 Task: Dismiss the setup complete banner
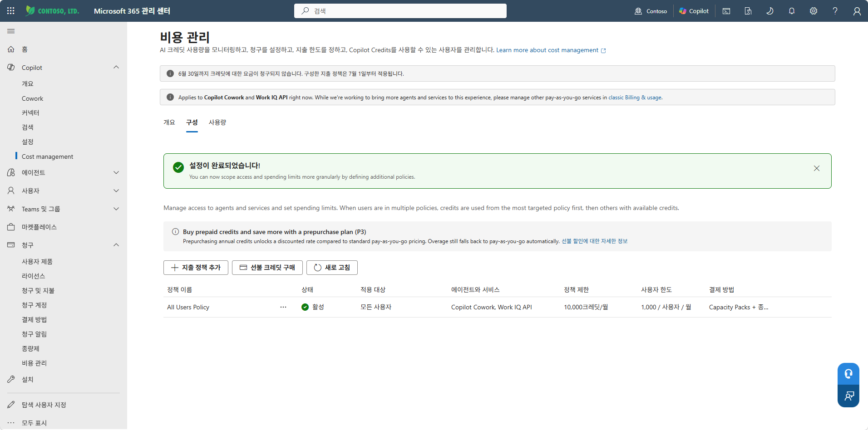click(817, 168)
